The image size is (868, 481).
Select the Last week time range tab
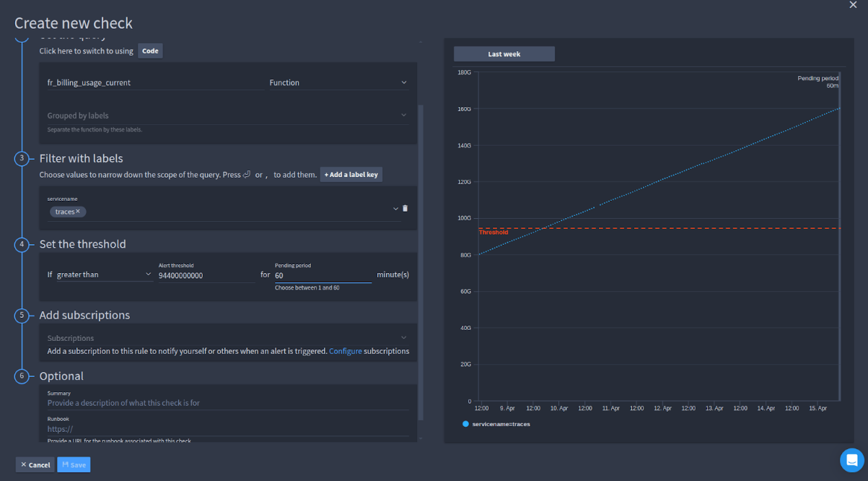504,54
